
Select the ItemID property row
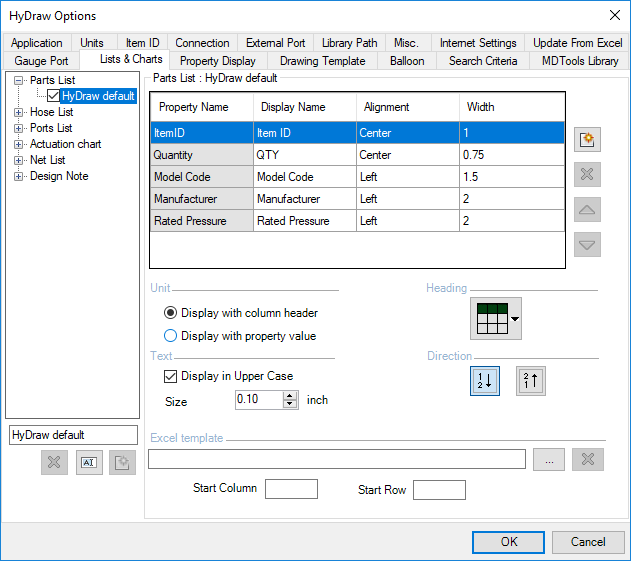point(357,133)
